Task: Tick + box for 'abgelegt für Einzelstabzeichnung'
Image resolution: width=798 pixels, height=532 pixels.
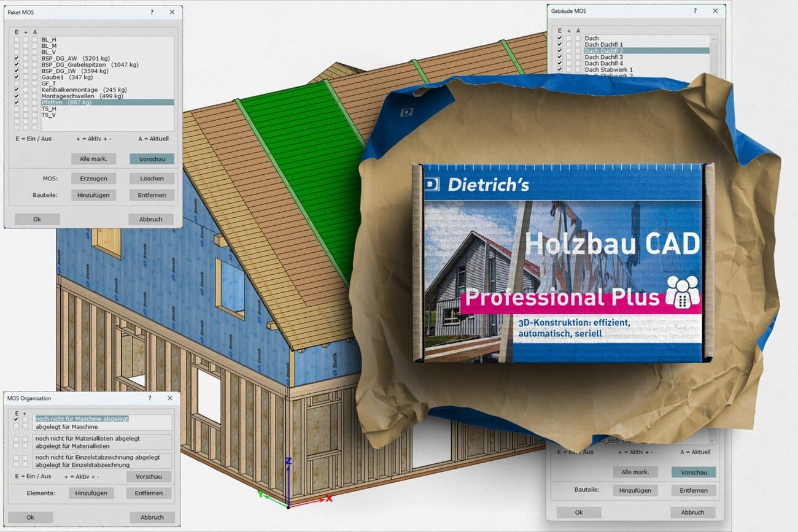Action: tap(25, 465)
